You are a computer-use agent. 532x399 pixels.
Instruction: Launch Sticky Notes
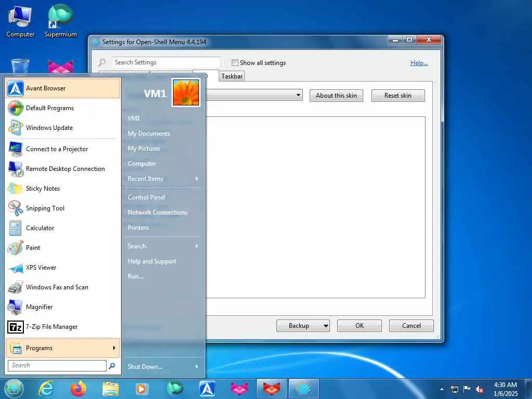click(63, 188)
